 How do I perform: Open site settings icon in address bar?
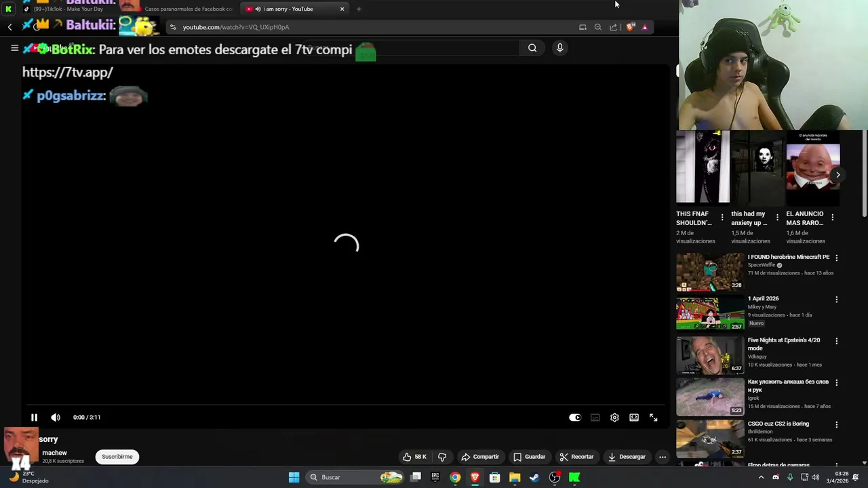click(173, 27)
